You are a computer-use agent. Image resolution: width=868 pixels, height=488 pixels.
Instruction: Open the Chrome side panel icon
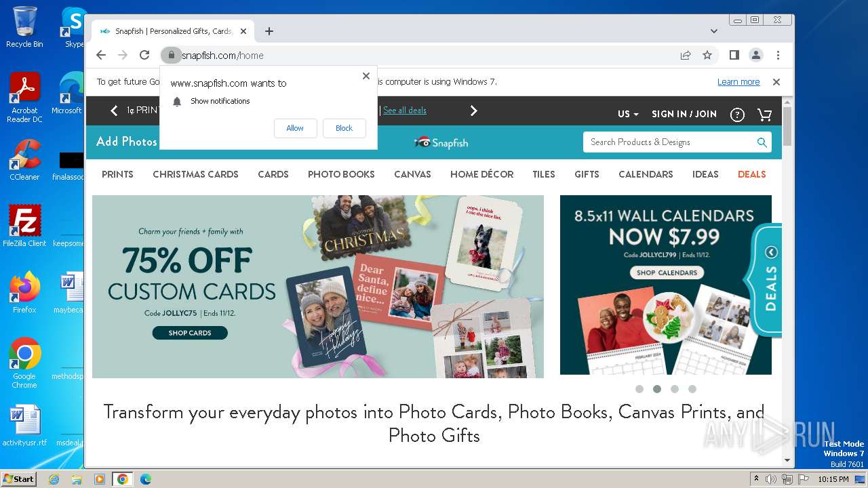click(734, 55)
